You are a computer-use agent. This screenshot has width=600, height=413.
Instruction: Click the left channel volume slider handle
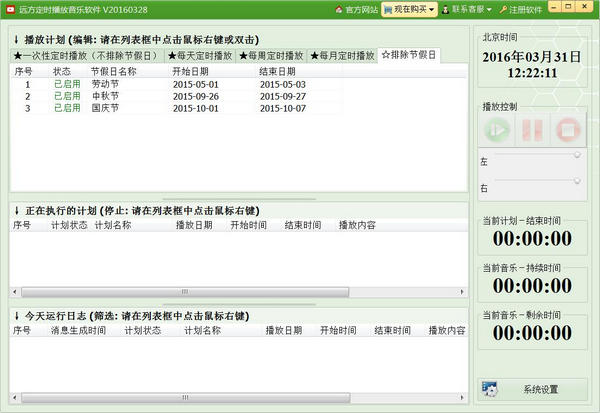pyautogui.click(x=577, y=155)
